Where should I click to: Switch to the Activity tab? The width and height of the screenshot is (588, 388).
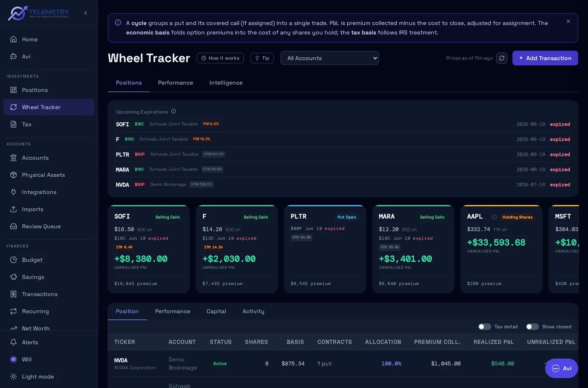pos(253,311)
